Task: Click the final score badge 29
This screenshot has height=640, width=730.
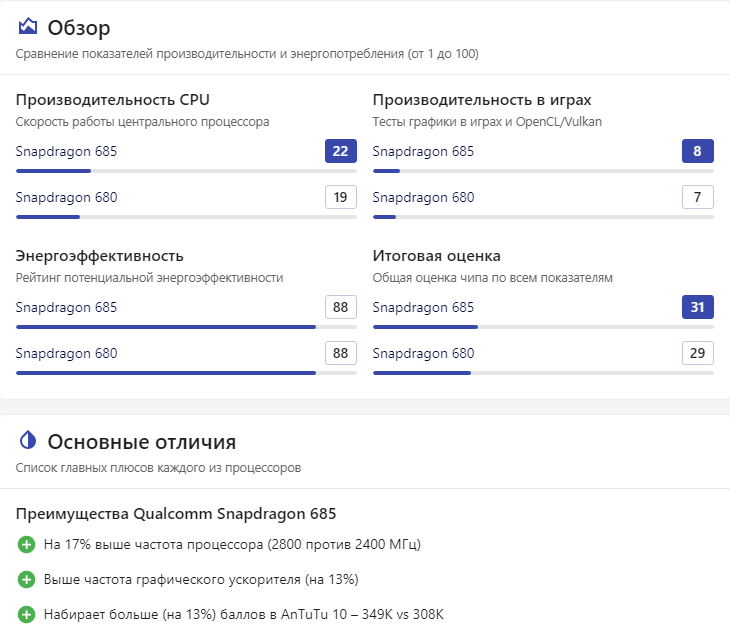Action: 698,353
